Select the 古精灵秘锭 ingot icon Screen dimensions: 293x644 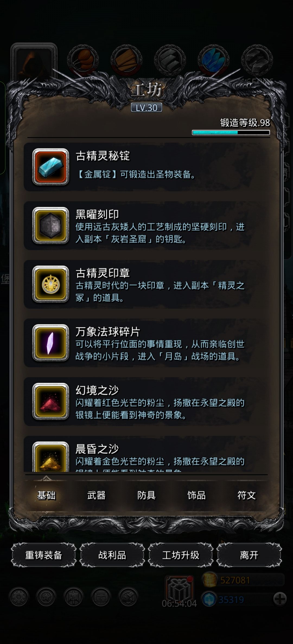[50, 167]
